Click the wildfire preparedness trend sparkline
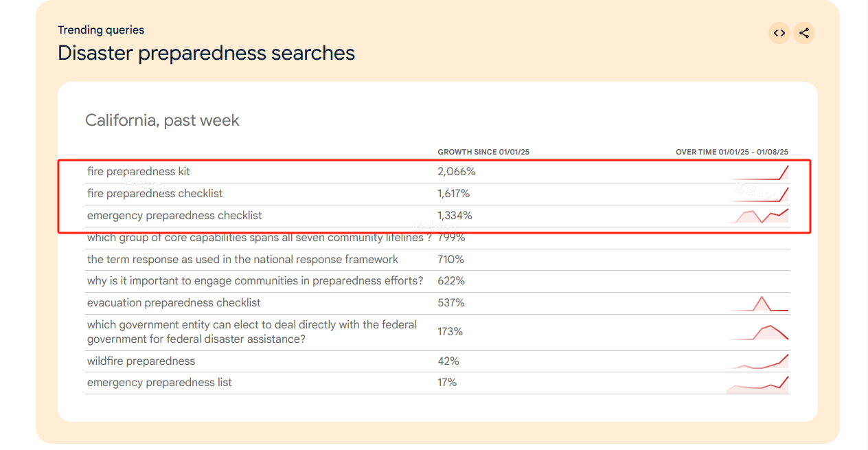Screen dimensions: 868x450 coord(758,361)
